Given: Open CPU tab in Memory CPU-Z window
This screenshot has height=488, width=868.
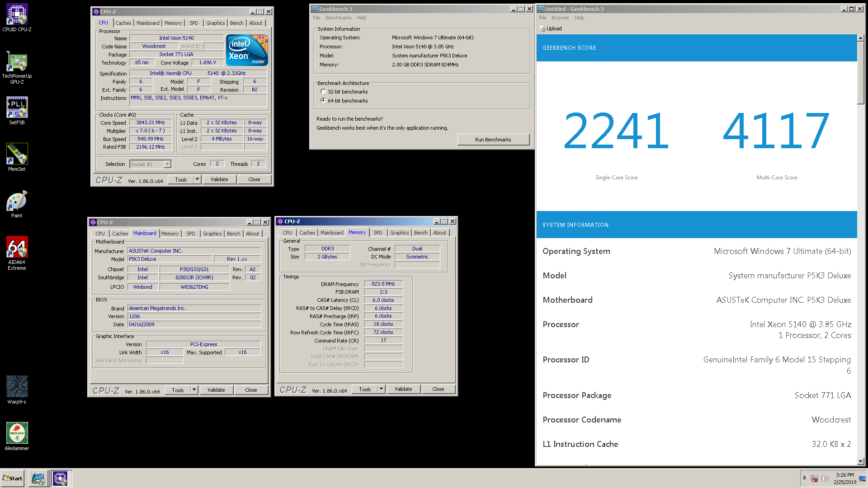Looking at the screenshot, I should [287, 233].
